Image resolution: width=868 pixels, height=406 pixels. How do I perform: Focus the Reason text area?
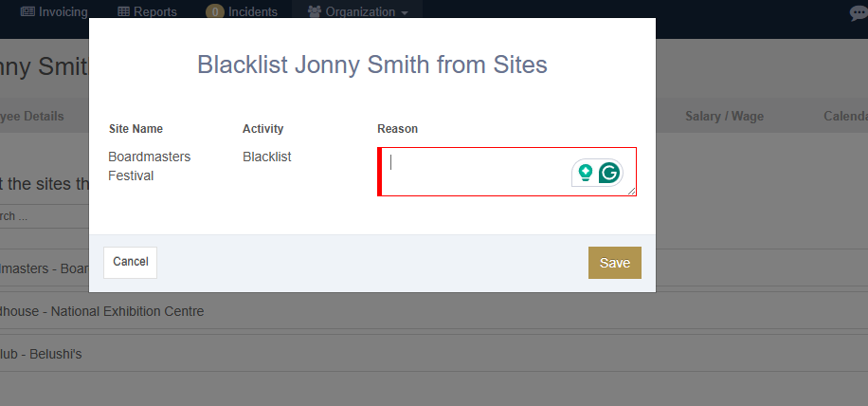pyautogui.click(x=507, y=171)
